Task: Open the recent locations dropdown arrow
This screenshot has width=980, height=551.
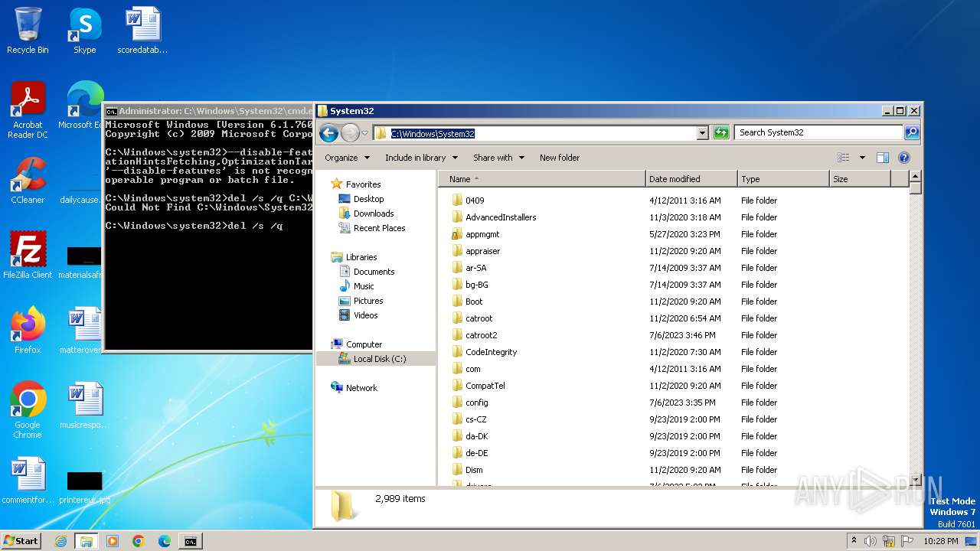Action: coord(364,133)
